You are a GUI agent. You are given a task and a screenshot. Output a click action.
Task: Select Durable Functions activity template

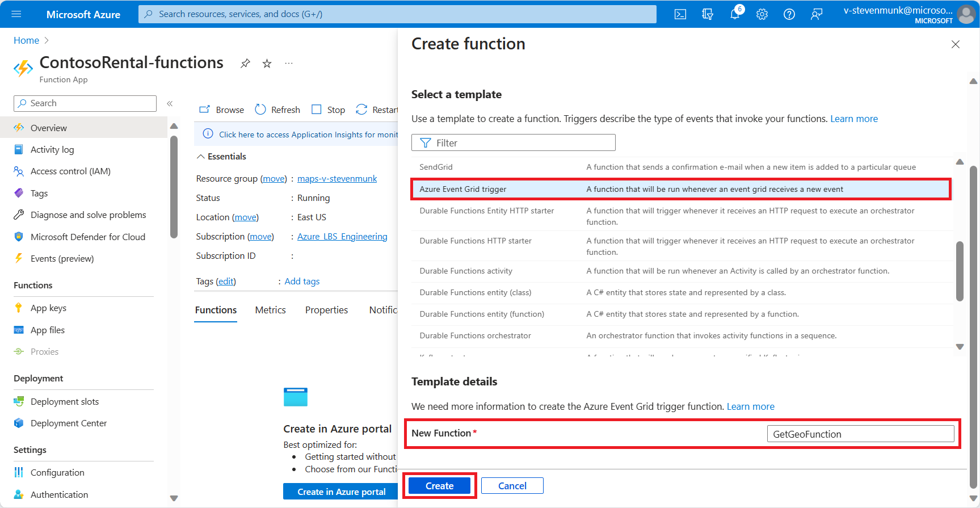(x=683, y=271)
